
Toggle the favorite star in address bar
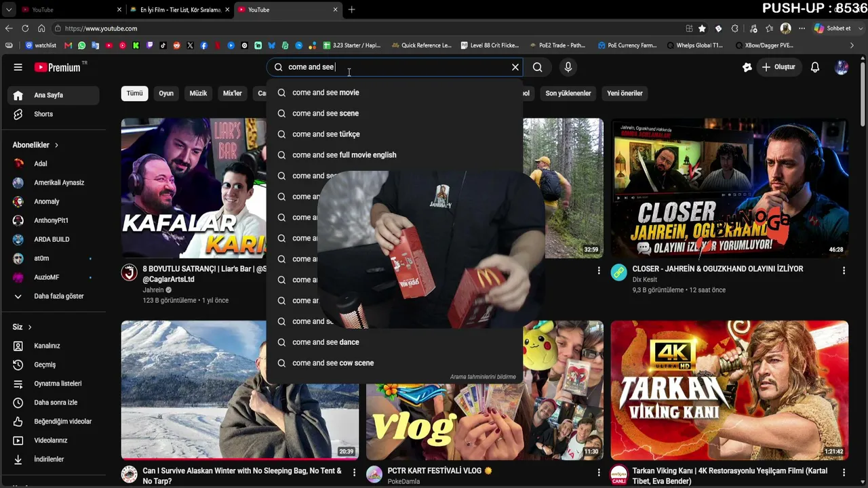[x=702, y=28]
